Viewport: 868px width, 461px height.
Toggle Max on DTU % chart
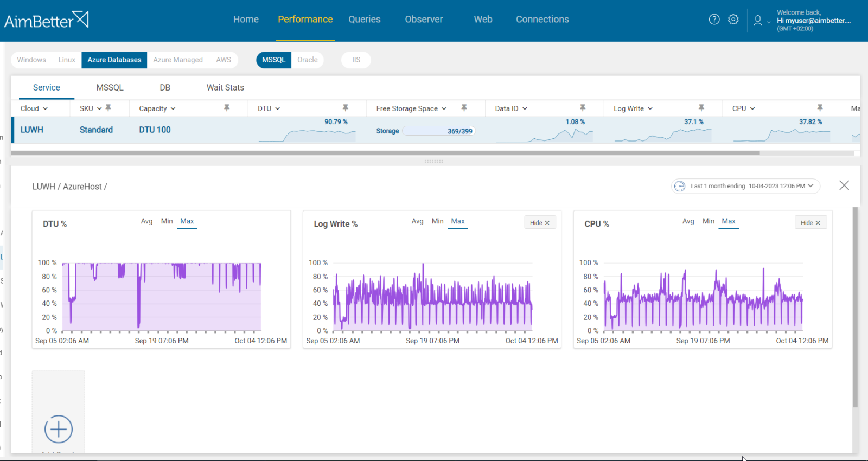(x=187, y=221)
